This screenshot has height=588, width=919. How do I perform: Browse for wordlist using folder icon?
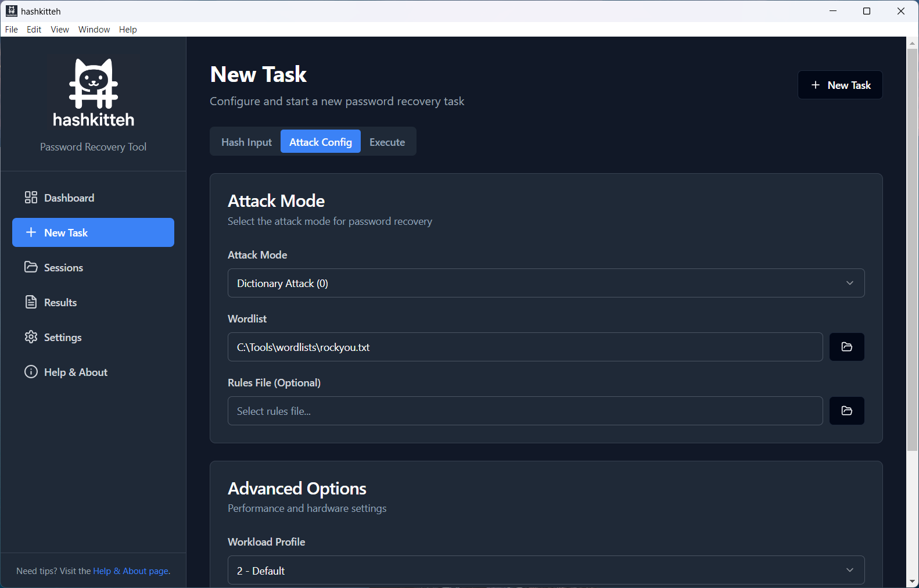click(847, 347)
